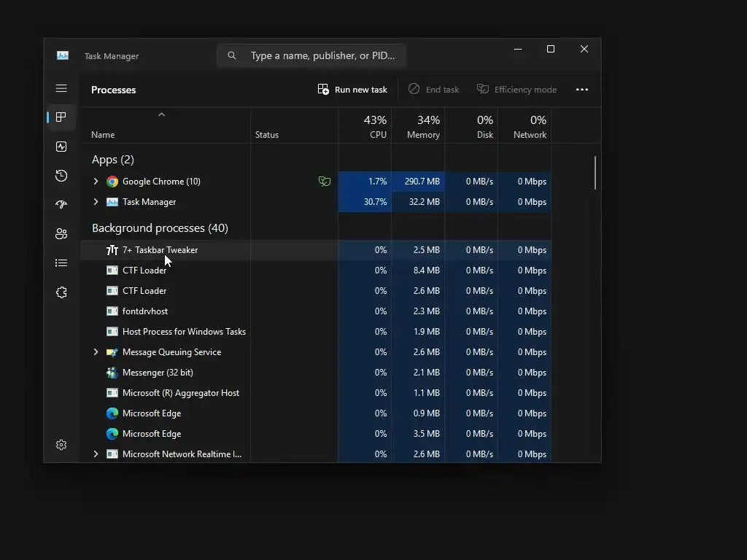Select the first Microsoft Edge row
This screenshot has height=560, width=747.
pos(316,414)
